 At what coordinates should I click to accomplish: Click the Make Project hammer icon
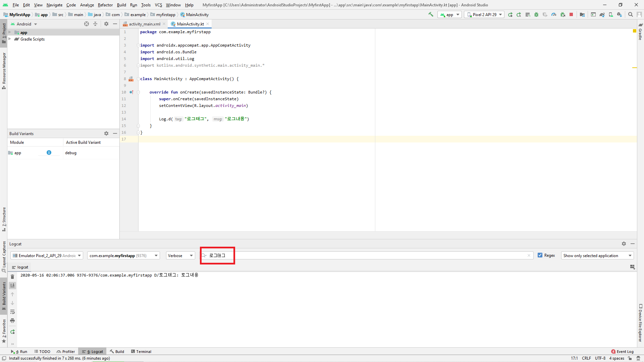(x=431, y=14)
